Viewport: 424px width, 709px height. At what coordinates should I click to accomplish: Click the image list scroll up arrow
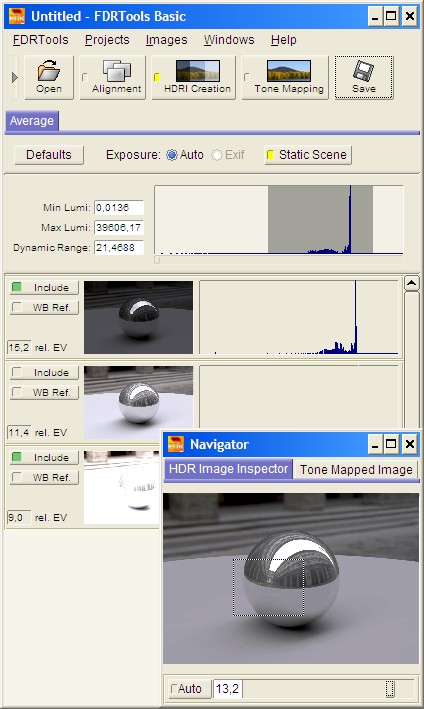pyautogui.click(x=411, y=284)
